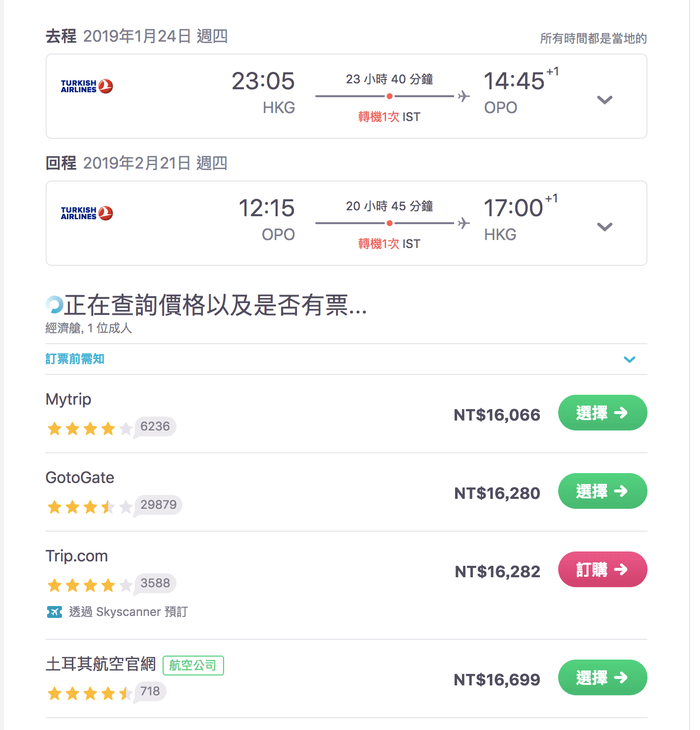Click the 轉機1次 IST label on return flight
700x730 pixels.
pos(389,243)
